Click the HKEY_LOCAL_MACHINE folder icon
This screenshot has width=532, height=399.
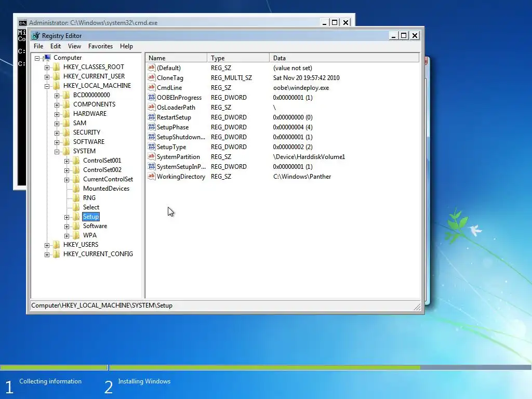click(x=57, y=86)
